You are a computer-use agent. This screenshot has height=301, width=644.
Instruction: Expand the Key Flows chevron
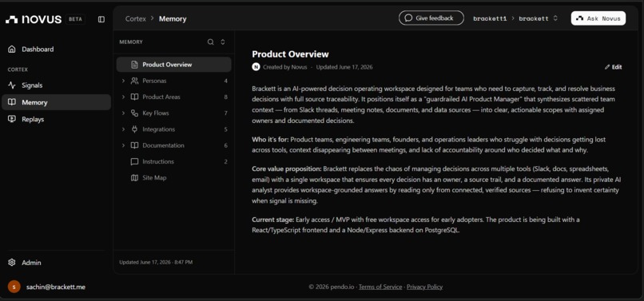(x=123, y=113)
